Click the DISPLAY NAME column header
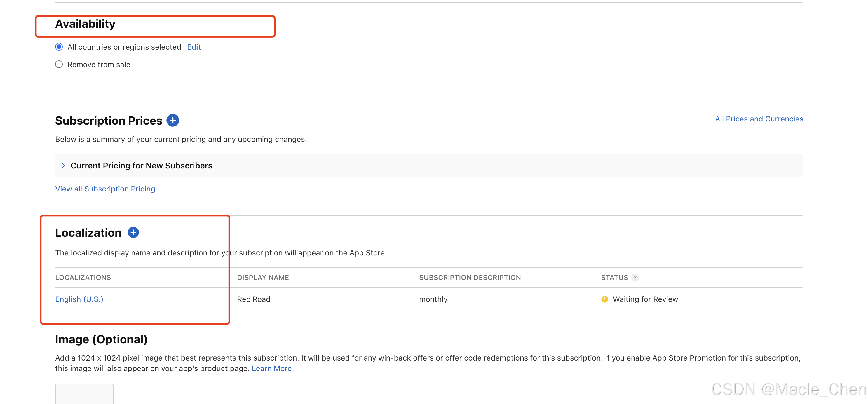 coord(263,278)
